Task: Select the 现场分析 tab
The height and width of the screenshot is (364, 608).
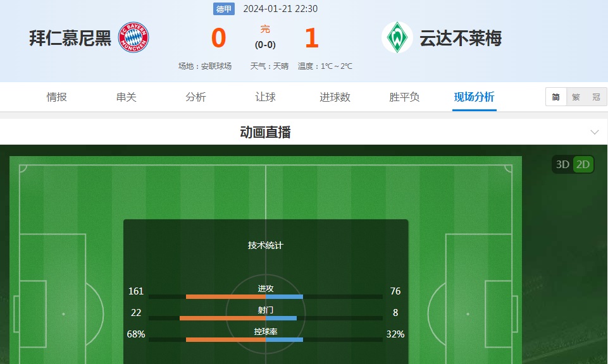Action: coord(474,97)
